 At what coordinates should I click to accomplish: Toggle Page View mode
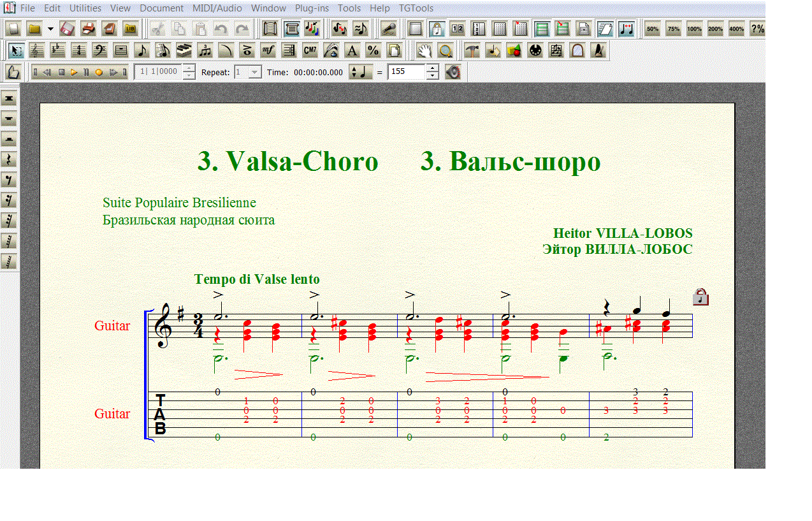tap(292, 29)
